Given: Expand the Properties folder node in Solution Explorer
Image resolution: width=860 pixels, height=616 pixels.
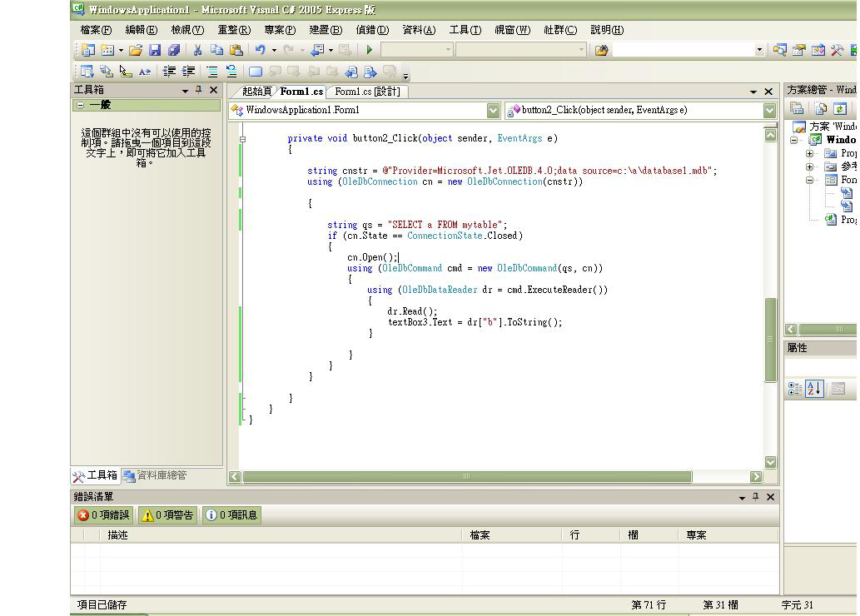Looking at the screenshot, I should point(809,154).
